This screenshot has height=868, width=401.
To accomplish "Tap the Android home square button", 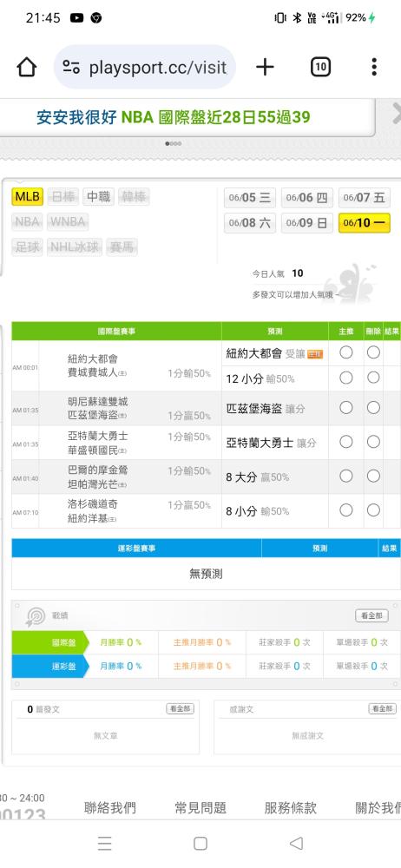I will 200,843.
